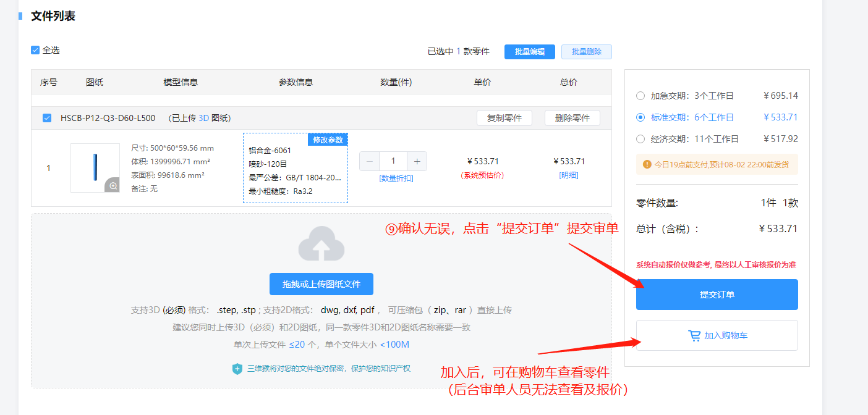Click the shield confidentiality icon
Screen dimensions: 868x415
coord(237,369)
